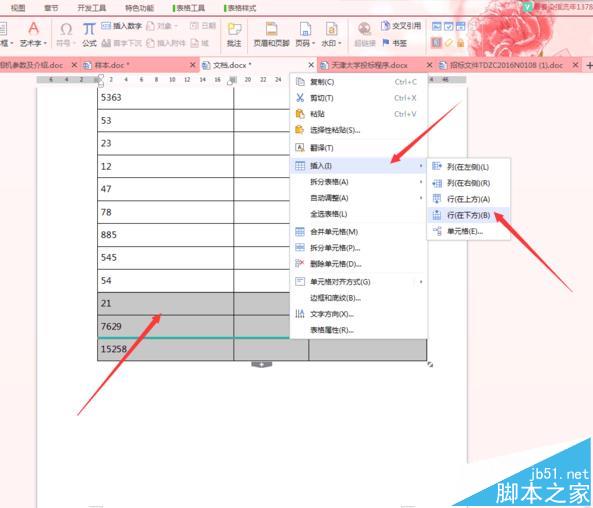Click the 页眉和页脚 header footer icon

coord(271,29)
